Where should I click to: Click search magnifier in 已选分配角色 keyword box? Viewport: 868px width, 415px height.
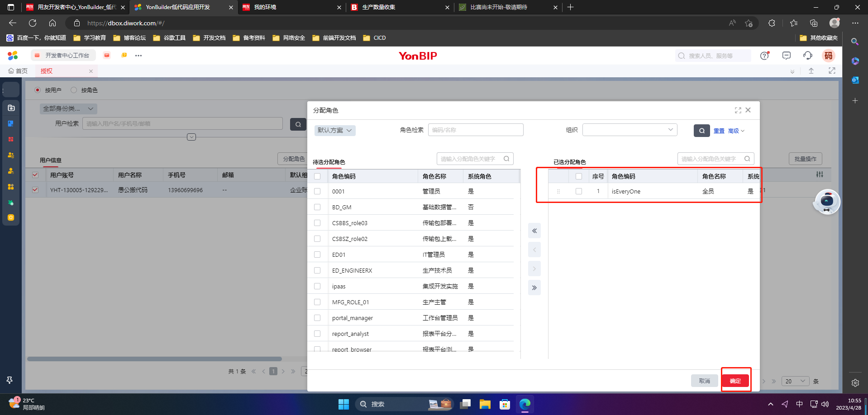(747, 159)
